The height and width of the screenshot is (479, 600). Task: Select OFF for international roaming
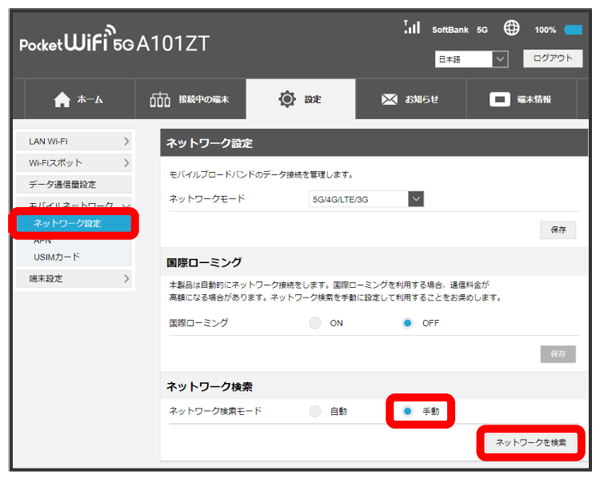[408, 323]
